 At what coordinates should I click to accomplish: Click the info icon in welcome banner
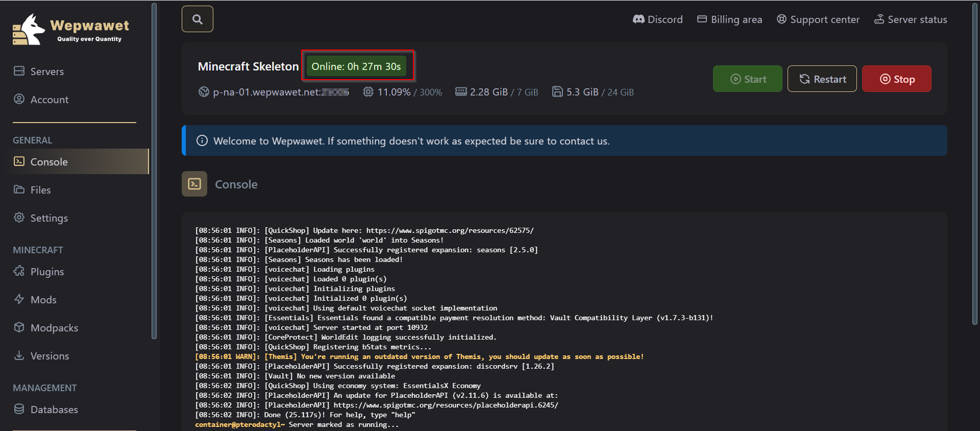202,140
